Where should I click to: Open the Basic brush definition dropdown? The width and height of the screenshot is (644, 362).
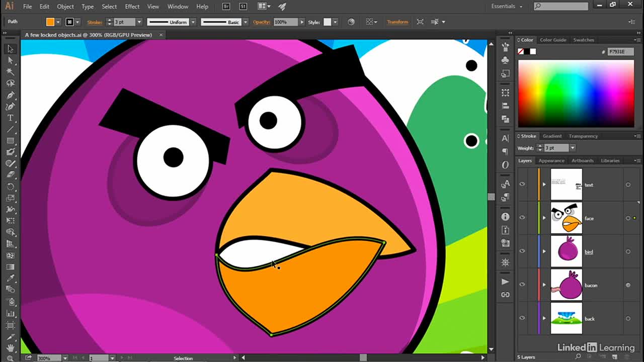(246, 22)
